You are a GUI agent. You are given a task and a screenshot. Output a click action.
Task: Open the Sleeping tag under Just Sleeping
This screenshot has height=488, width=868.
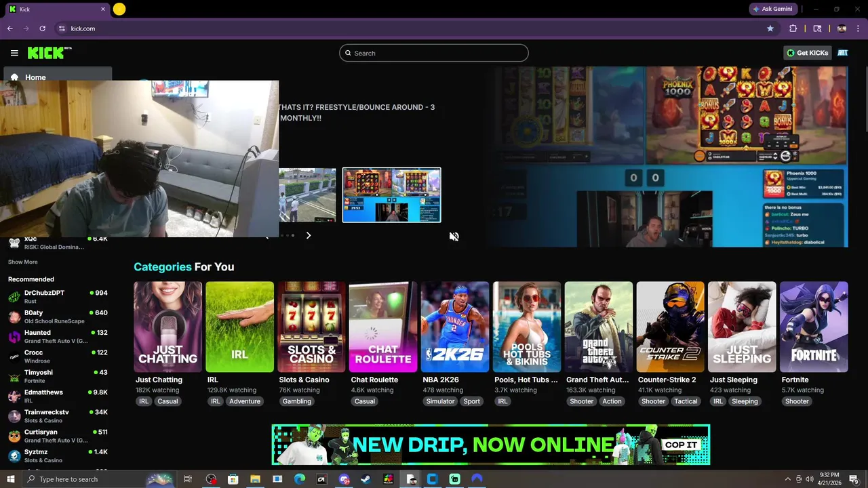tap(745, 401)
